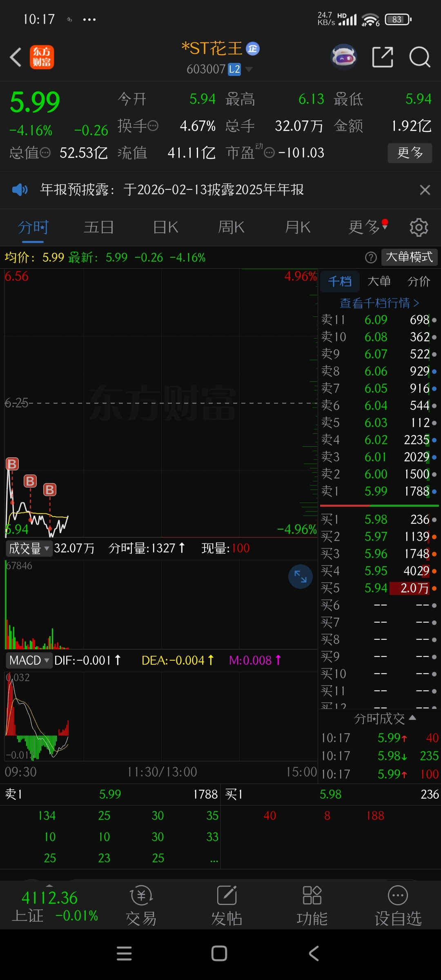Switch to the 分价 tab
441x980 pixels.
pyautogui.click(x=419, y=281)
